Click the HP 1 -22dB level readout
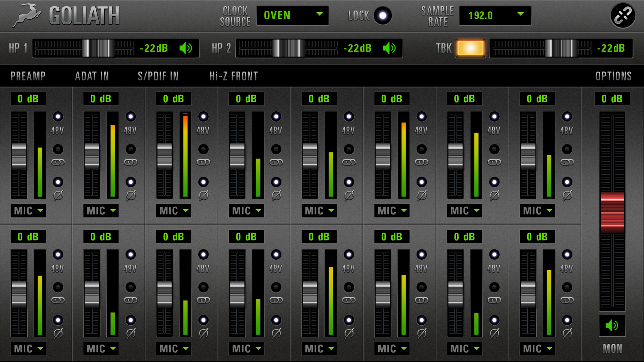644x362 pixels. coord(154,48)
